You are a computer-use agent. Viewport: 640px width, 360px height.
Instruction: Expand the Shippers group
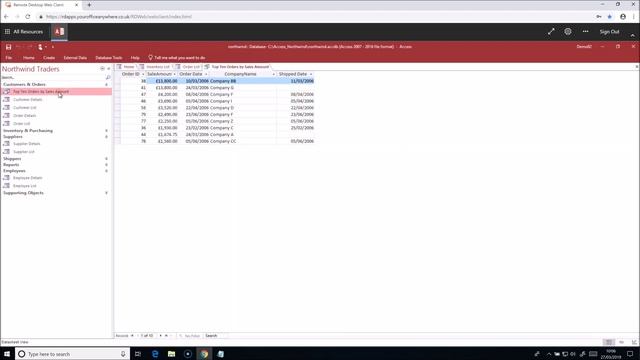click(x=107, y=158)
